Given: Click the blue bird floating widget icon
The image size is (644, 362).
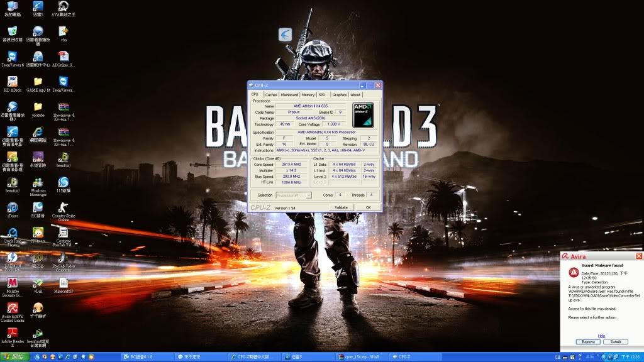Looking at the screenshot, I should [x=285, y=35].
